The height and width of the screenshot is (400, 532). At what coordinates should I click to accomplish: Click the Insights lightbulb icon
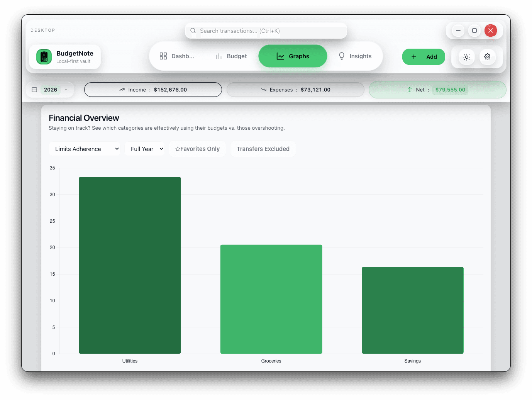(342, 56)
